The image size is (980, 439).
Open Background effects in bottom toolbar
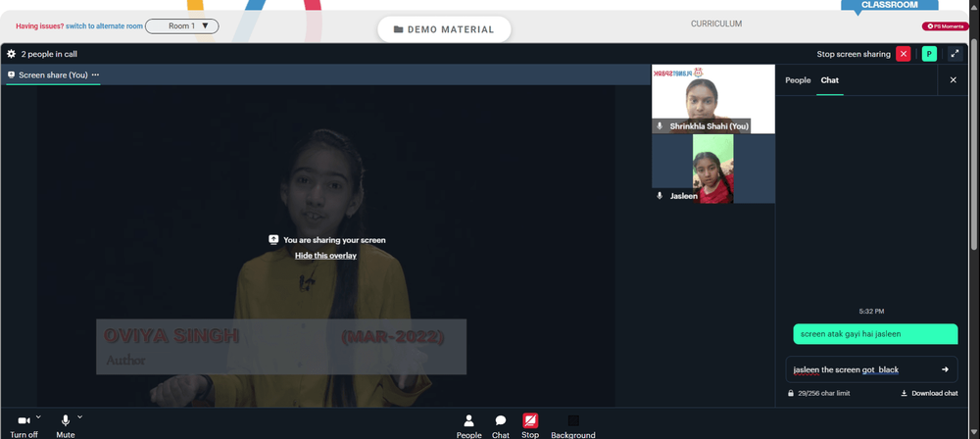tap(573, 426)
